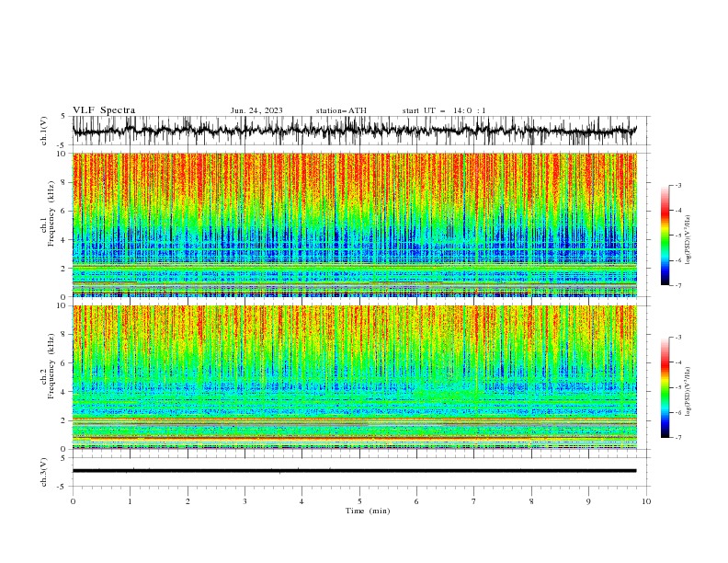
Task: Click the "VLF Spectra" plot title
Action: pyautogui.click(x=104, y=110)
